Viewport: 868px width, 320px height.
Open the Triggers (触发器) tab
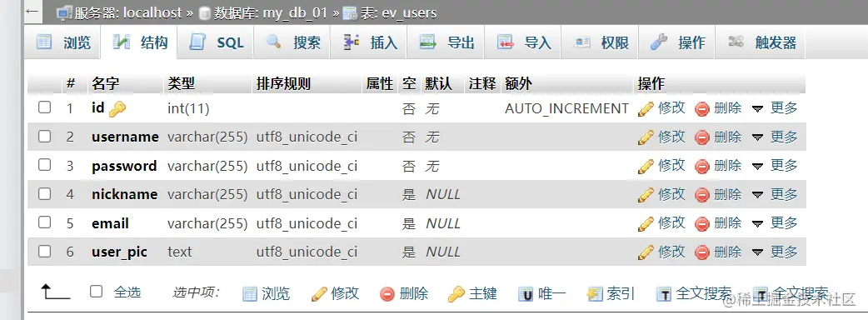point(761,42)
